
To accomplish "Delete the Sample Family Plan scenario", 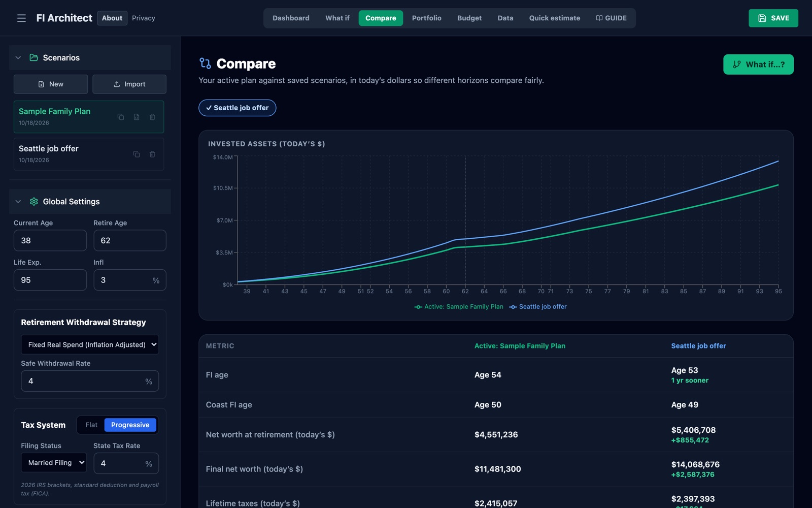I will click(x=152, y=117).
